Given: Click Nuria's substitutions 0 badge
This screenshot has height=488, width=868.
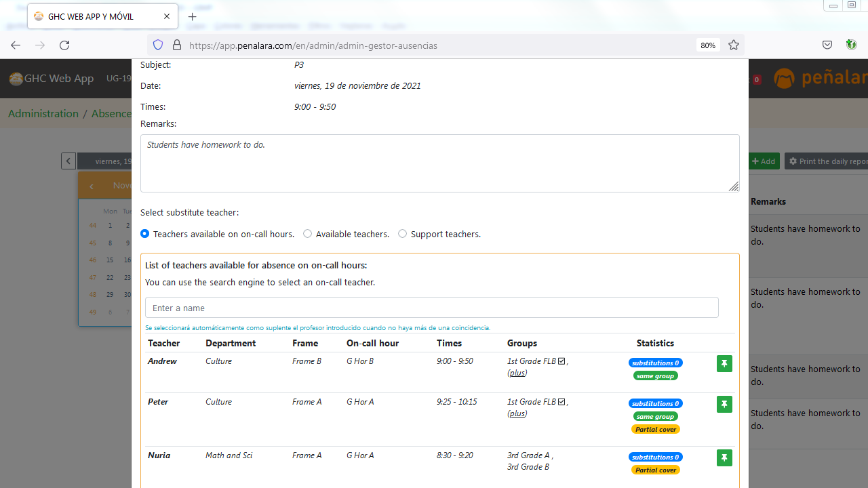Looking at the screenshot, I should pos(656,457).
